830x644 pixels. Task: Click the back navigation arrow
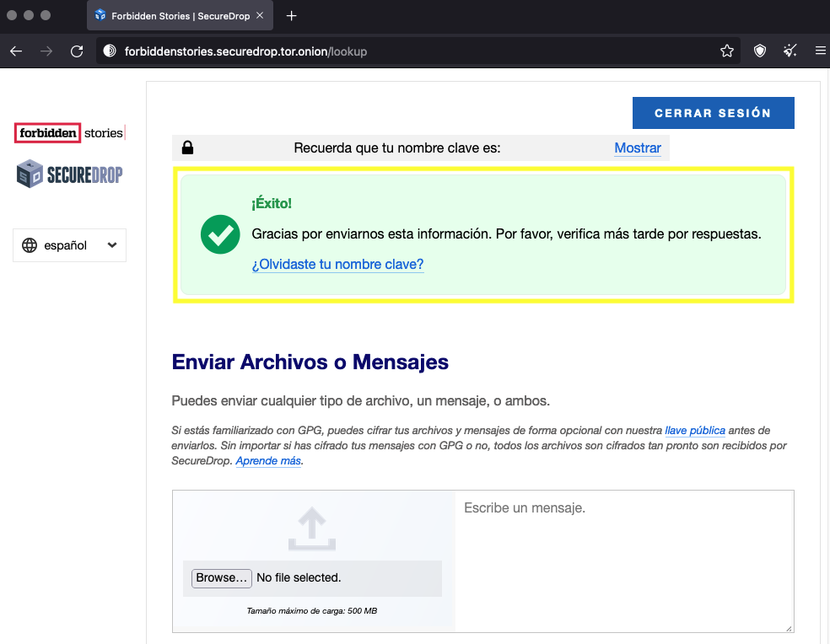16,51
